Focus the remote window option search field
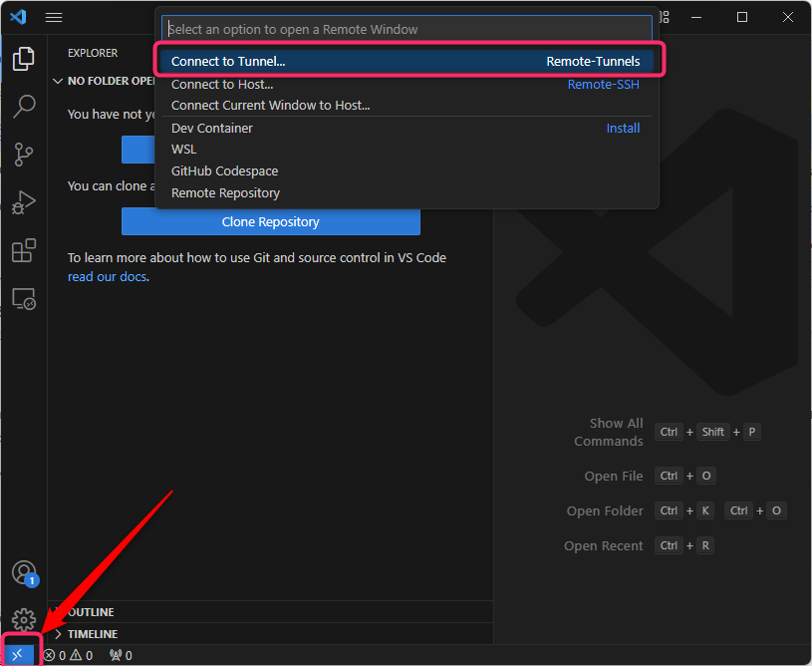The width and height of the screenshot is (812, 666). point(406,29)
